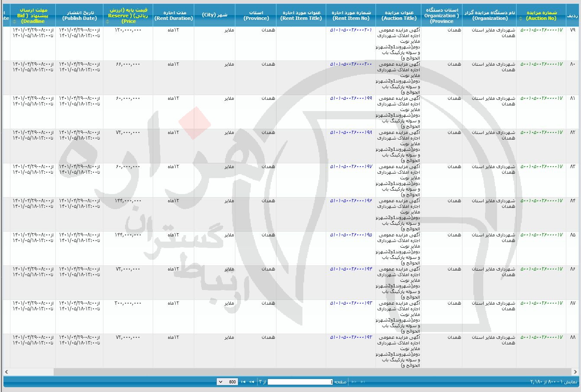Open the rows-per-page dropdown showing 800
581x392 pixels.
click(x=227, y=382)
